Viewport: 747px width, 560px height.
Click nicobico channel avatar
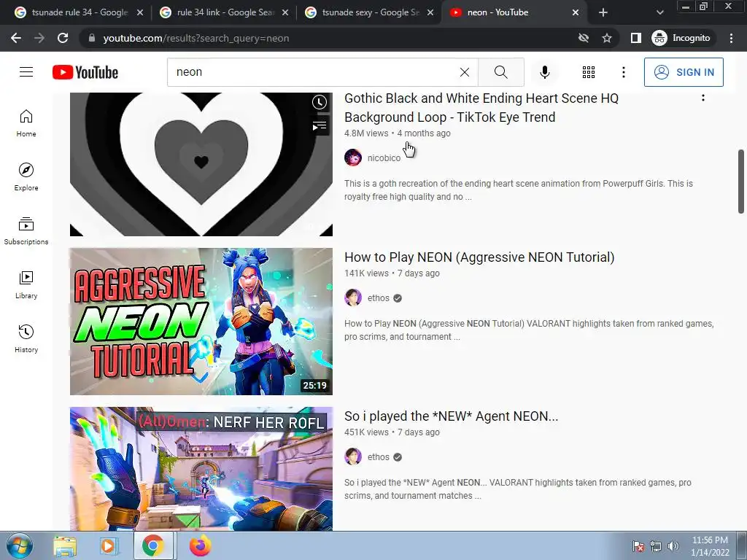tap(353, 157)
